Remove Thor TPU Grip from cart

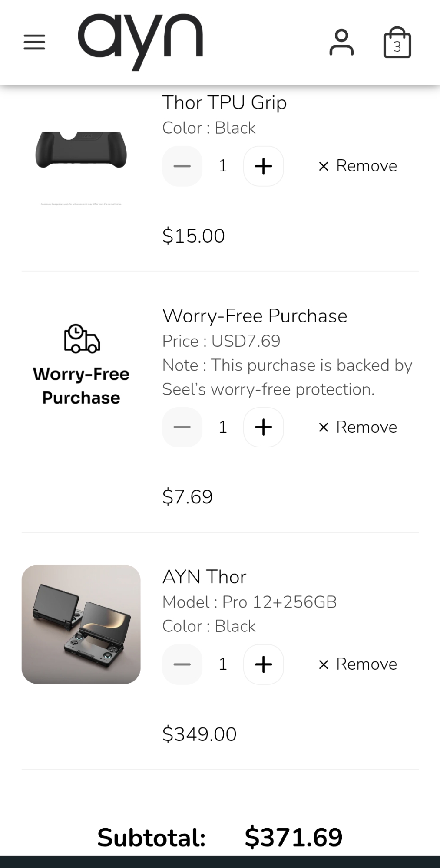tap(358, 166)
